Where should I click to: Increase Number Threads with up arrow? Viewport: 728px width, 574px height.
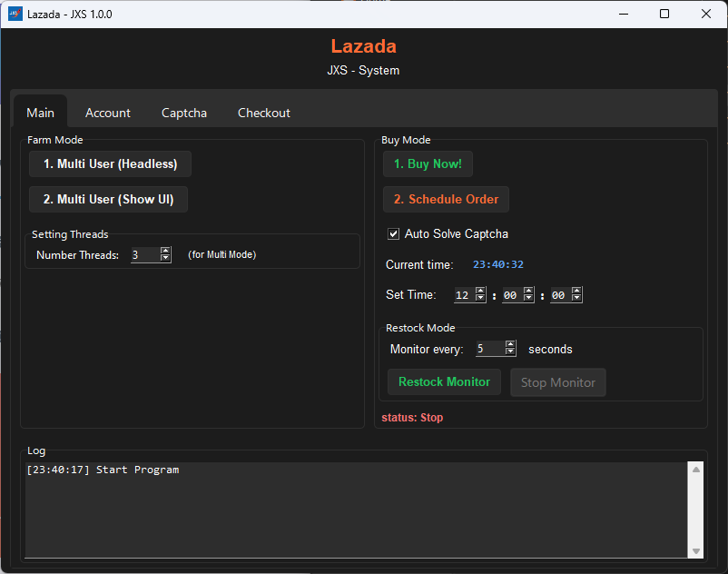(165, 252)
